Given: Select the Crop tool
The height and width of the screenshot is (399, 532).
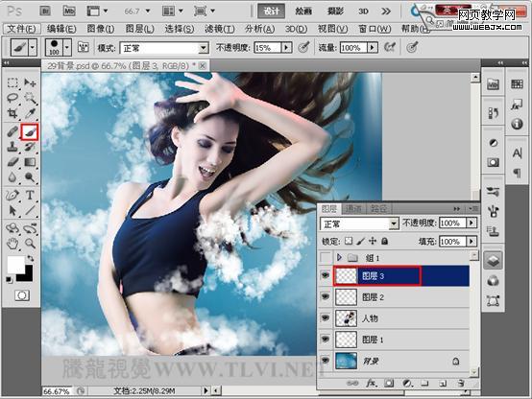Looking at the screenshot, I should [12, 113].
